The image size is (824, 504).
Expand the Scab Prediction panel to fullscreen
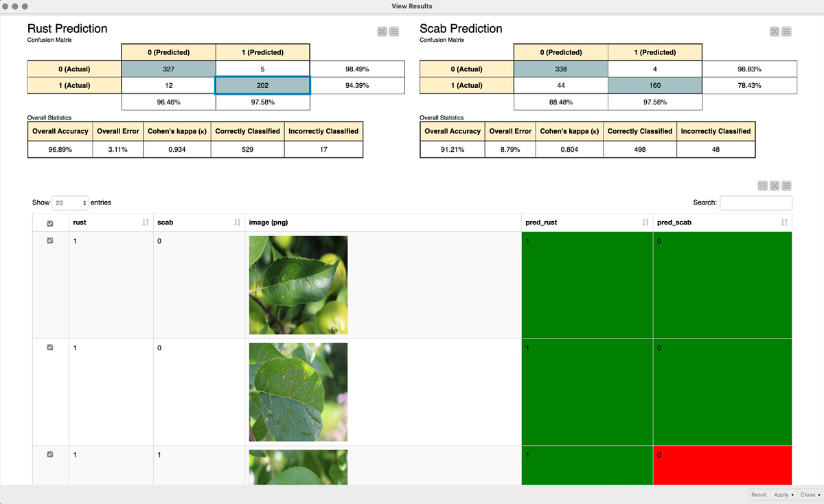pos(775,32)
